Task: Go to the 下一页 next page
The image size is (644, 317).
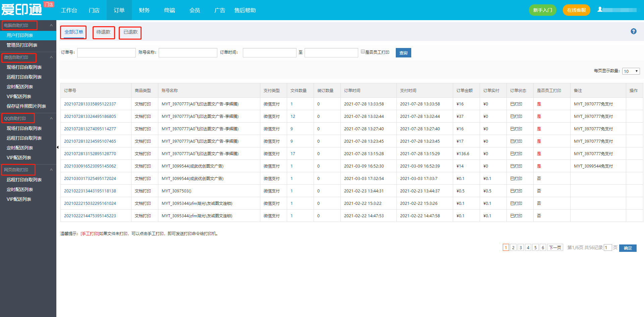Action: (555, 247)
